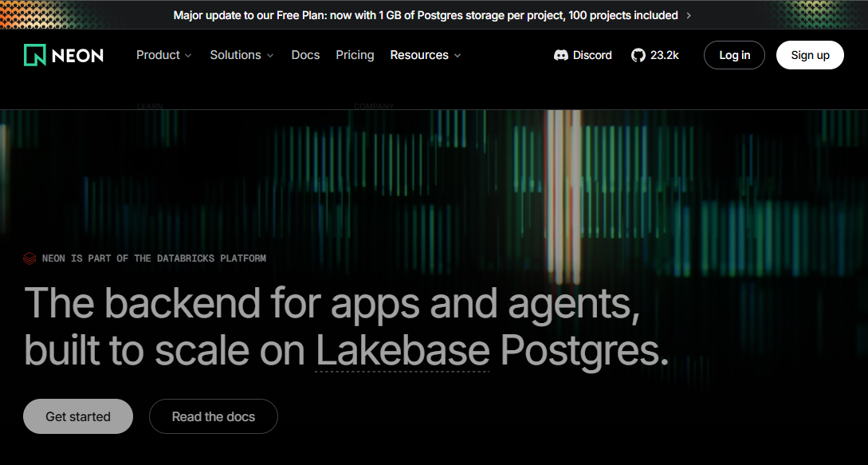Click the GitHub octocat icon

[x=638, y=55]
